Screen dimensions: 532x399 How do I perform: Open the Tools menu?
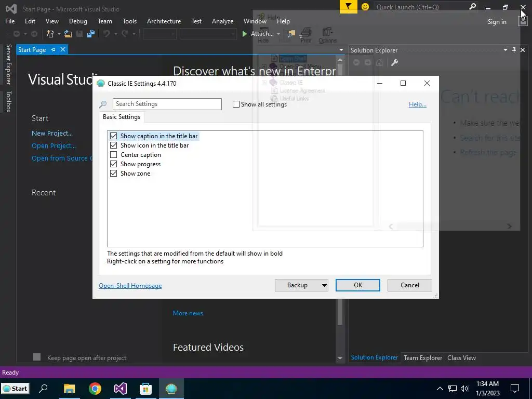tap(129, 21)
